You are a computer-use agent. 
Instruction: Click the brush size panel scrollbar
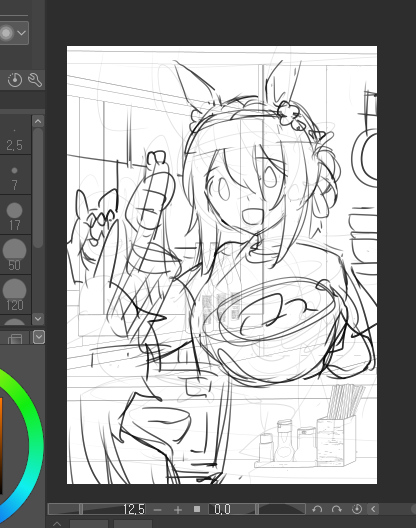click(x=38, y=187)
